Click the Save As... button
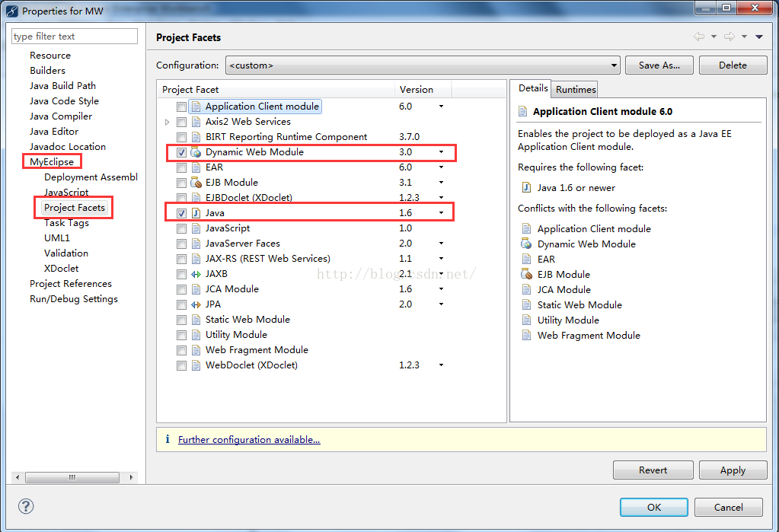 coord(659,65)
